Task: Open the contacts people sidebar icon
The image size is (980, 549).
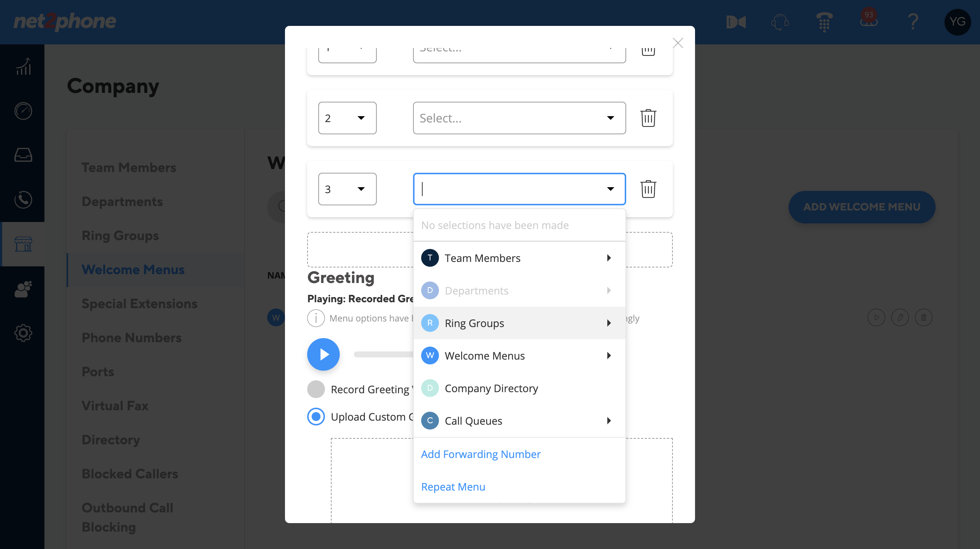Action: point(23,289)
